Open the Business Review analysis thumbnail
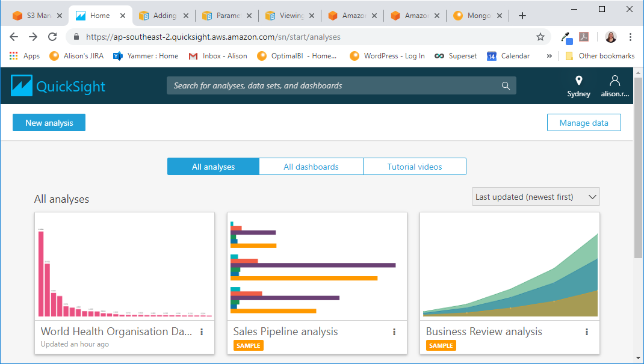 tap(510, 267)
